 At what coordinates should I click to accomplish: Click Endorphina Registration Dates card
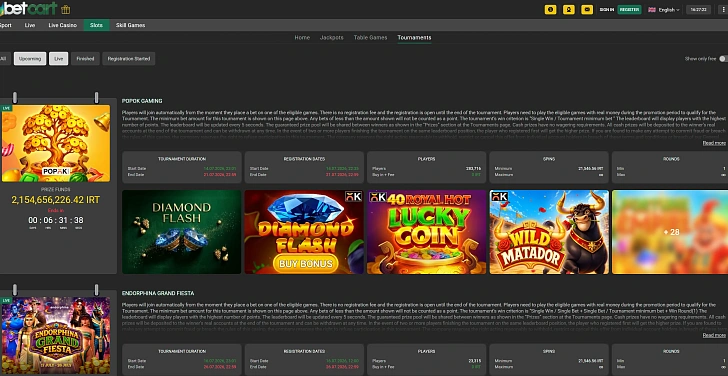point(304,360)
